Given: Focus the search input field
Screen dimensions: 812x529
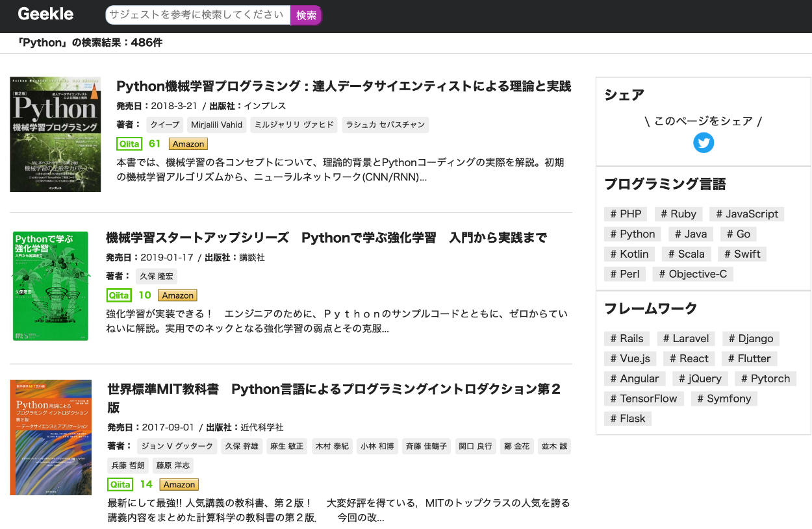Looking at the screenshot, I should [197, 15].
